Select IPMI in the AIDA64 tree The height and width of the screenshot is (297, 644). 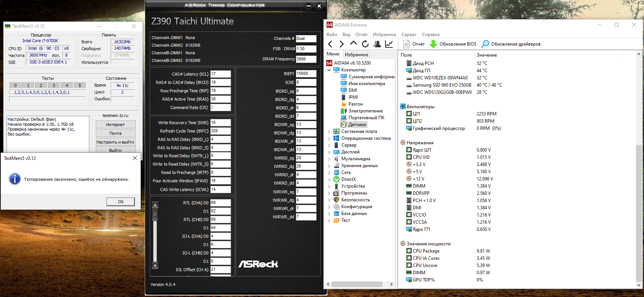[349, 97]
